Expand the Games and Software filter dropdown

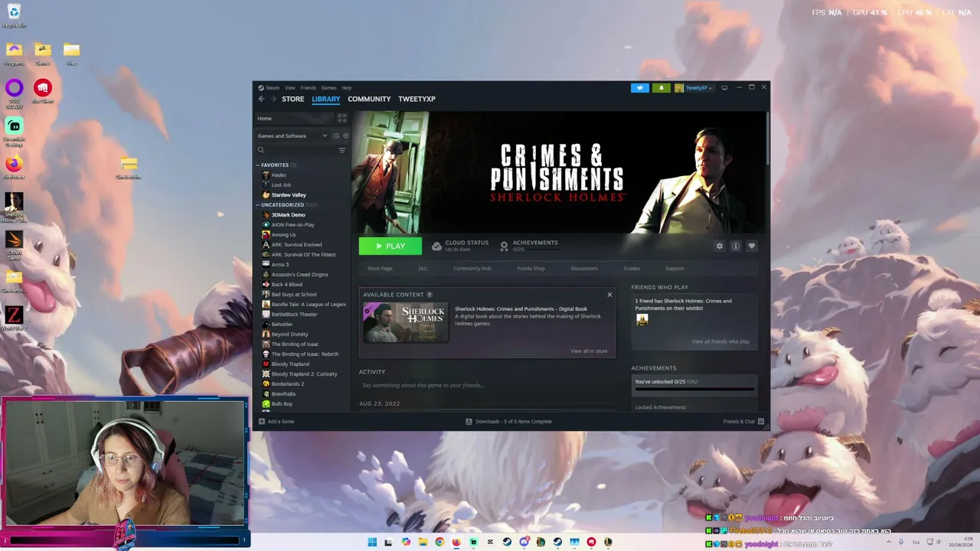point(292,135)
